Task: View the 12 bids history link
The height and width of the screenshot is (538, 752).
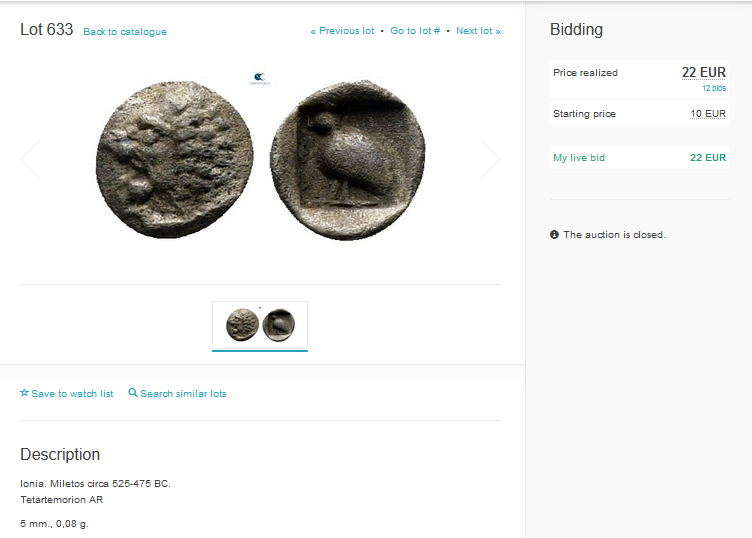Action: [x=714, y=88]
